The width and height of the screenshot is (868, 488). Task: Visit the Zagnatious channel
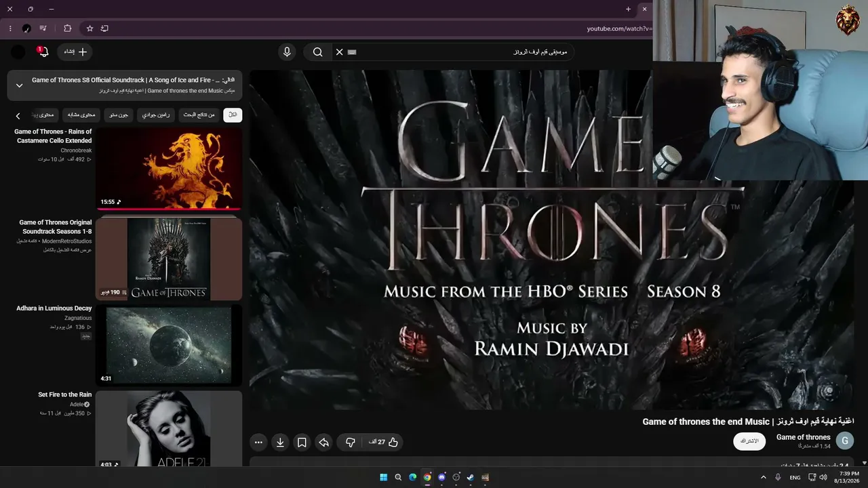77,318
